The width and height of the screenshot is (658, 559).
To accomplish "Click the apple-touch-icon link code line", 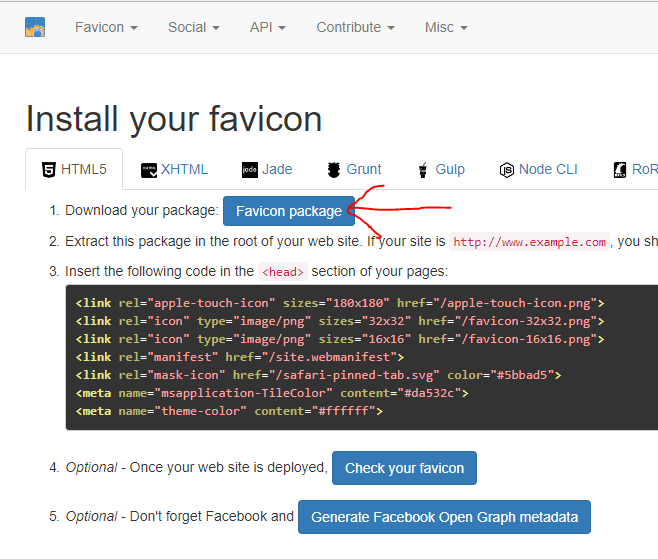I will [x=340, y=303].
